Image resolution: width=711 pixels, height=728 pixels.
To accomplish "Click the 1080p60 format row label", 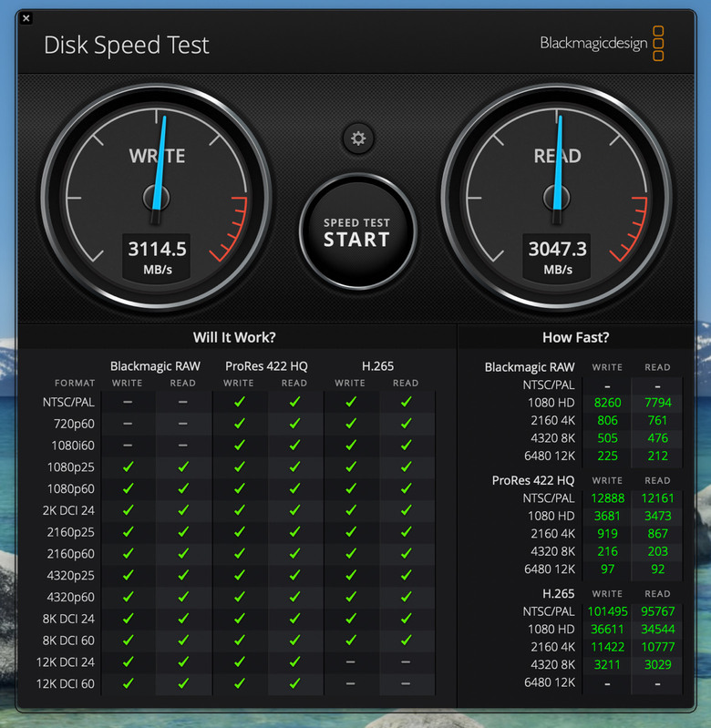I will [70, 489].
